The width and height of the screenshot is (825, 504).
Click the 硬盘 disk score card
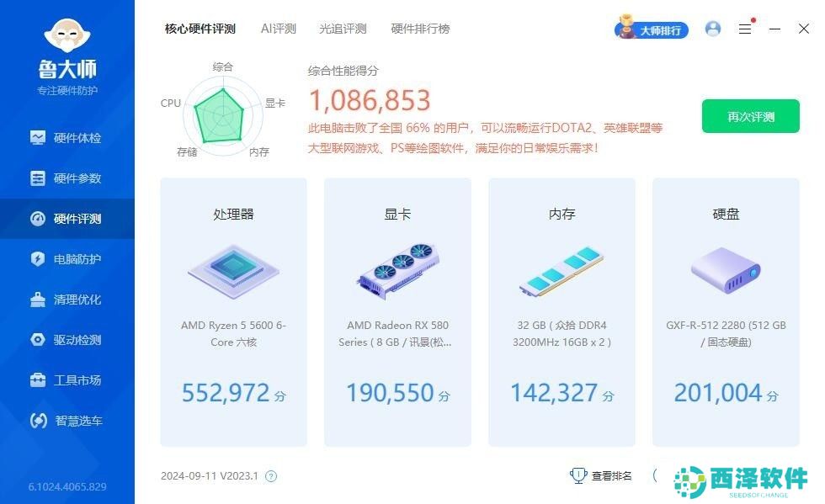tap(726, 311)
